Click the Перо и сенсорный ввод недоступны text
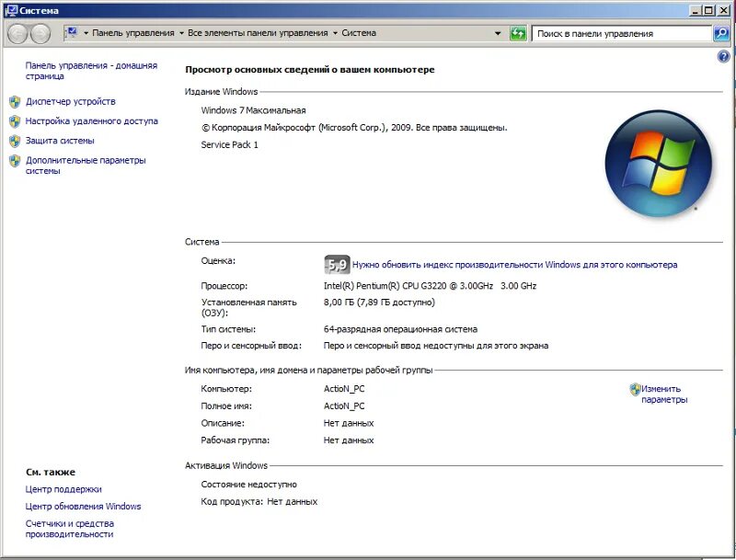The width and height of the screenshot is (736, 560). coord(435,346)
